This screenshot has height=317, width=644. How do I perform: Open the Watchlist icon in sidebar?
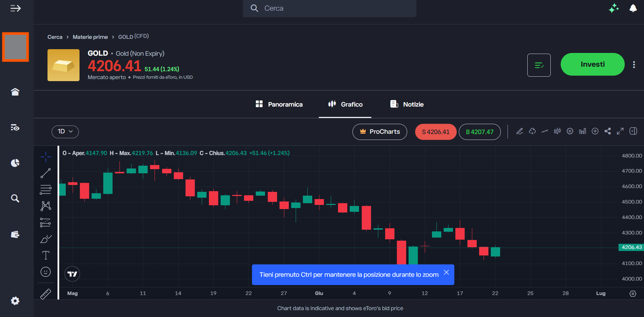15,128
